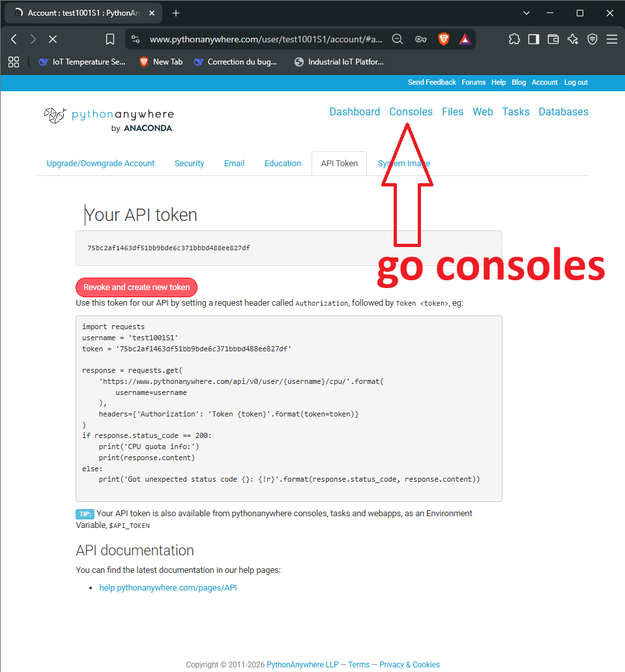Viewport: 625px width, 672px height.
Task: Click Revoke and create new token button
Action: [136, 287]
